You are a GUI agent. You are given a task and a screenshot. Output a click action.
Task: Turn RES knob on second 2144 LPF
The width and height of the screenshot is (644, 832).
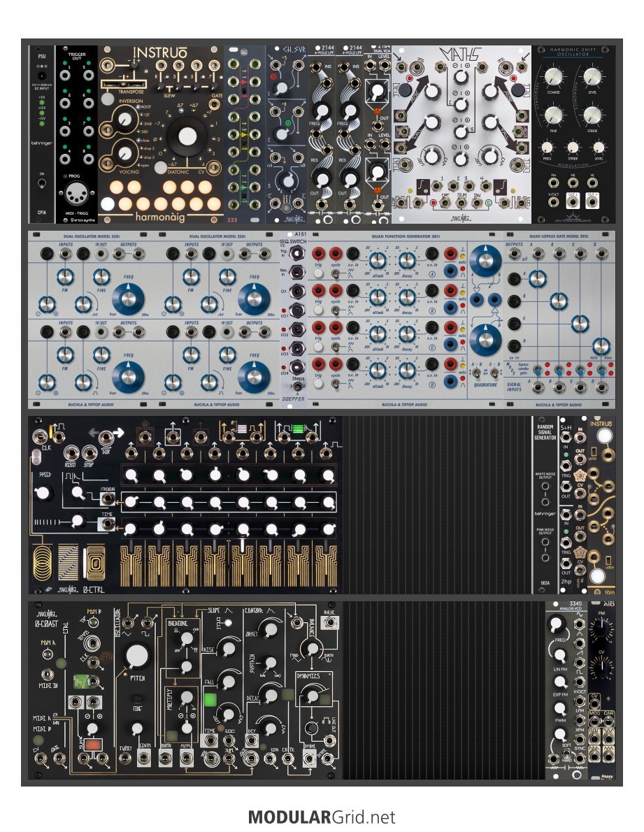point(349,178)
